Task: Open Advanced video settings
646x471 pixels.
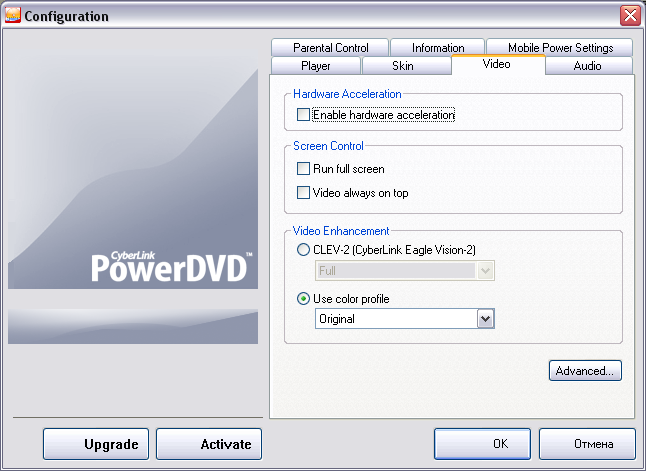Action: coord(585,370)
